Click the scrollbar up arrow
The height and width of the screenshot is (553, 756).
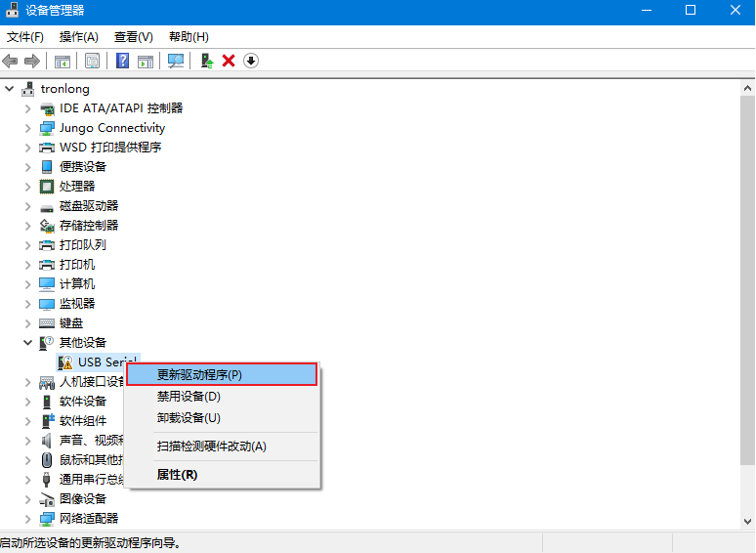point(747,88)
